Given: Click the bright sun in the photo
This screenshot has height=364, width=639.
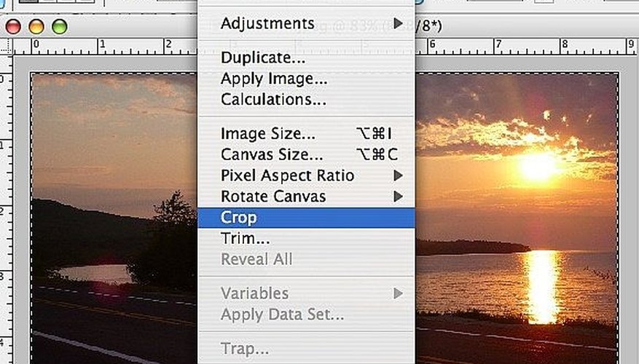Looking at the screenshot, I should click(539, 167).
